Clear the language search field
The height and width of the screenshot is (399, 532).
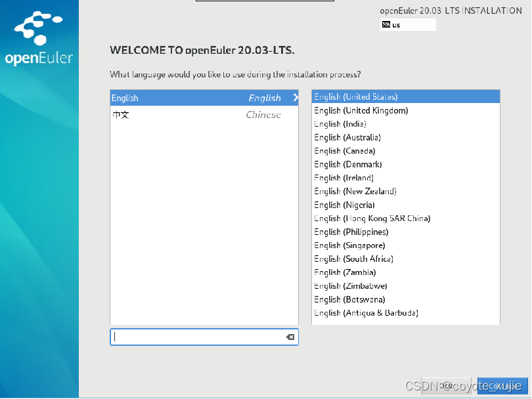290,337
